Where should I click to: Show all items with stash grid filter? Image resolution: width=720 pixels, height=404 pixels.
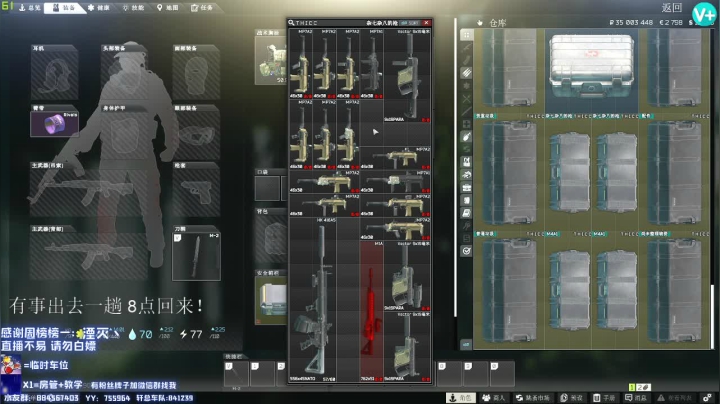(x=467, y=35)
